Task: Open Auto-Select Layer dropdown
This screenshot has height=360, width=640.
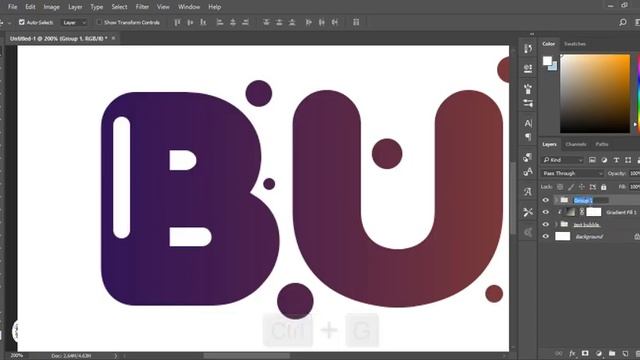Action: pos(74,22)
